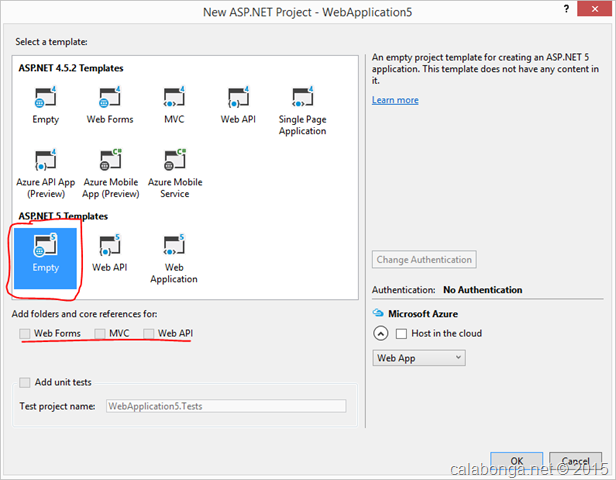Click the Change Authentication button

(x=424, y=260)
